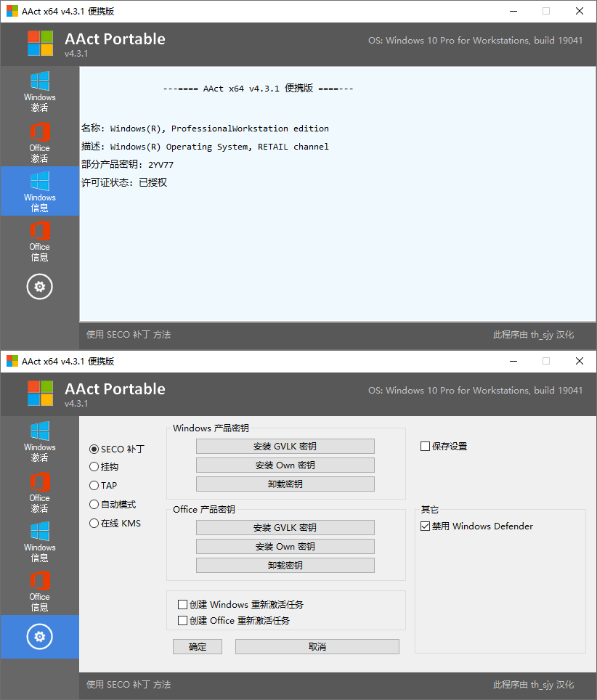
Task: Click 使用 SECO 补丁 方法 status in upper window
Action: point(129,335)
